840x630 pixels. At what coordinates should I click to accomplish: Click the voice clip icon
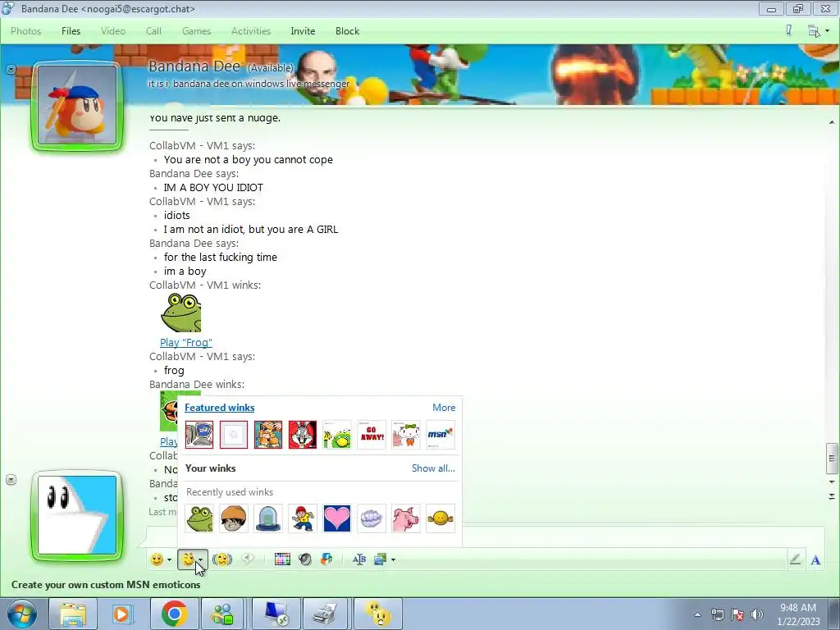coord(248,559)
